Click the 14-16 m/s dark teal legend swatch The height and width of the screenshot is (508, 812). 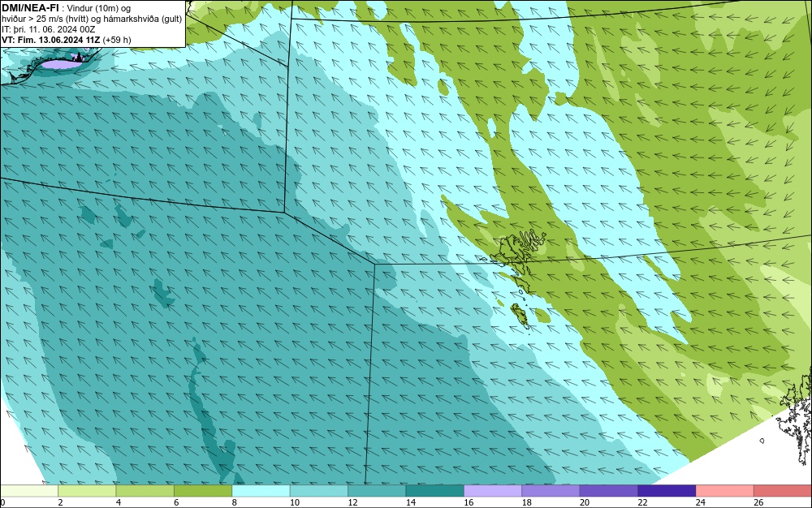pyautogui.click(x=435, y=491)
